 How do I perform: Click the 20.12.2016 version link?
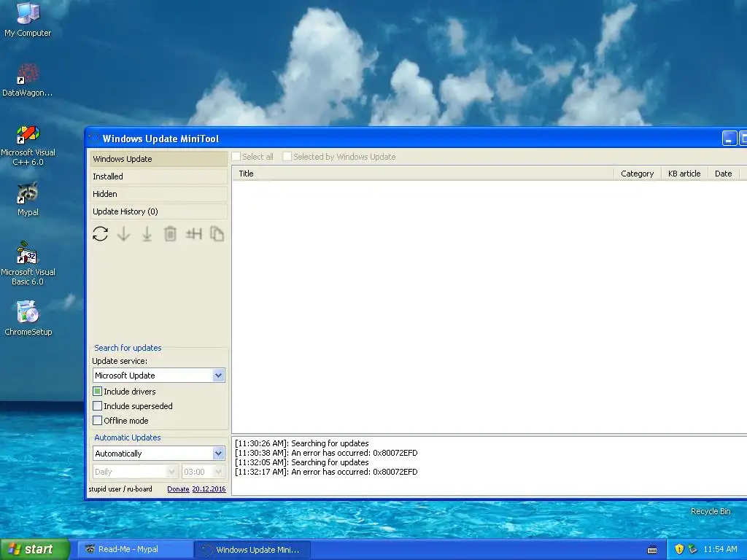point(209,489)
